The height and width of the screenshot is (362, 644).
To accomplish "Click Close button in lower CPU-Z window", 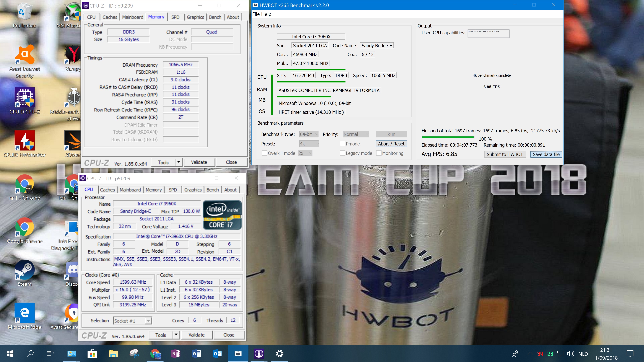I will tap(229, 335).
